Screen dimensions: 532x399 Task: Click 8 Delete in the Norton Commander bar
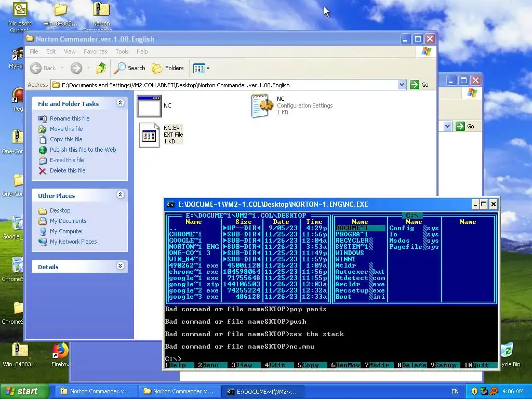tap(412, 365)
